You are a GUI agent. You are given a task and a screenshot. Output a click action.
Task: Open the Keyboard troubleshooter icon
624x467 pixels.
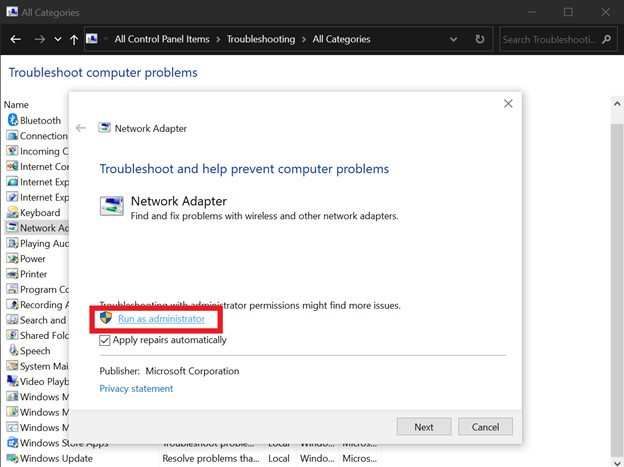point(13,212)
